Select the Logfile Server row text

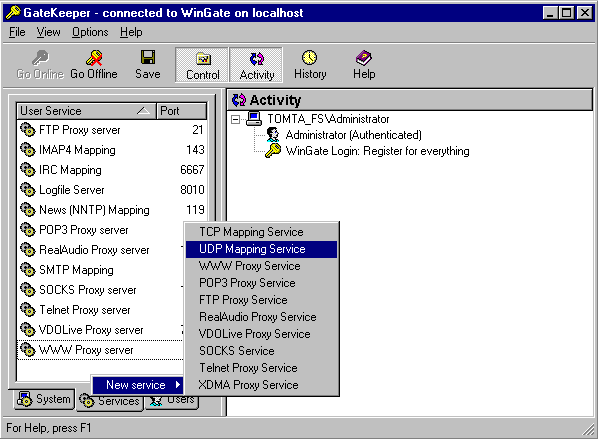[72, 190]
